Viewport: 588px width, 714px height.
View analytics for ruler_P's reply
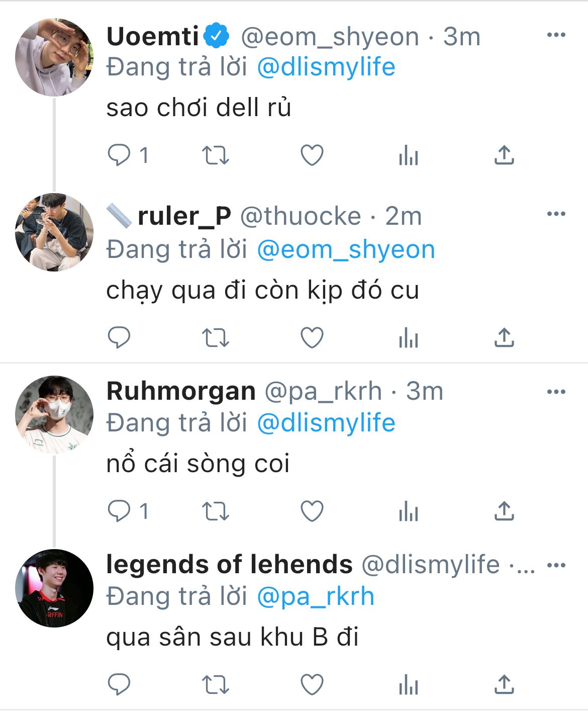(408, 337)
